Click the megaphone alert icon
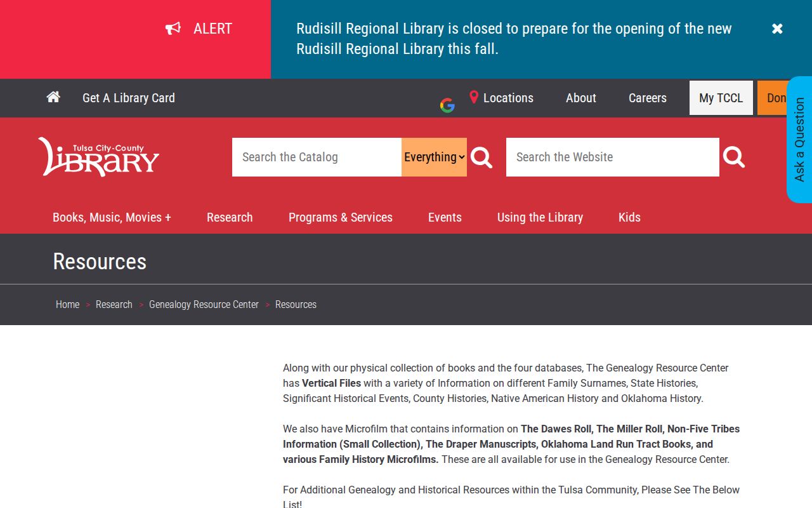The width and height of the screenshot is (812, 508). (x=173, y=29)
